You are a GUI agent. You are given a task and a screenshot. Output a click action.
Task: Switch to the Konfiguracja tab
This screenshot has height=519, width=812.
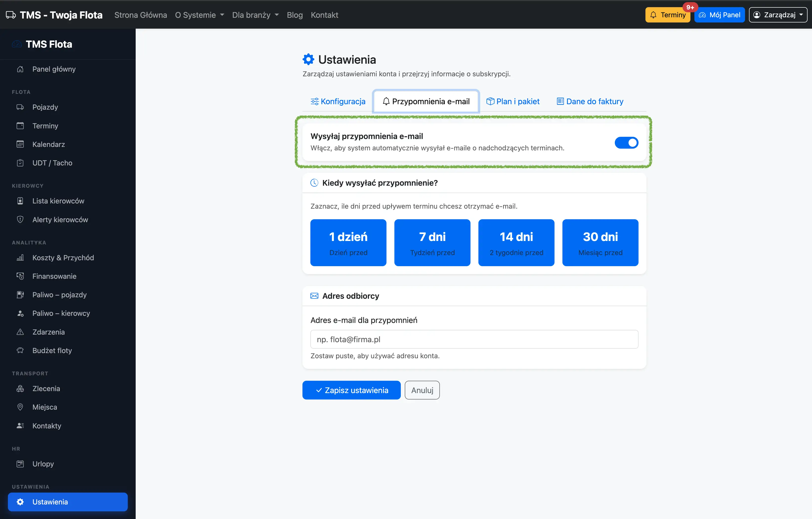tap(338, 101)
